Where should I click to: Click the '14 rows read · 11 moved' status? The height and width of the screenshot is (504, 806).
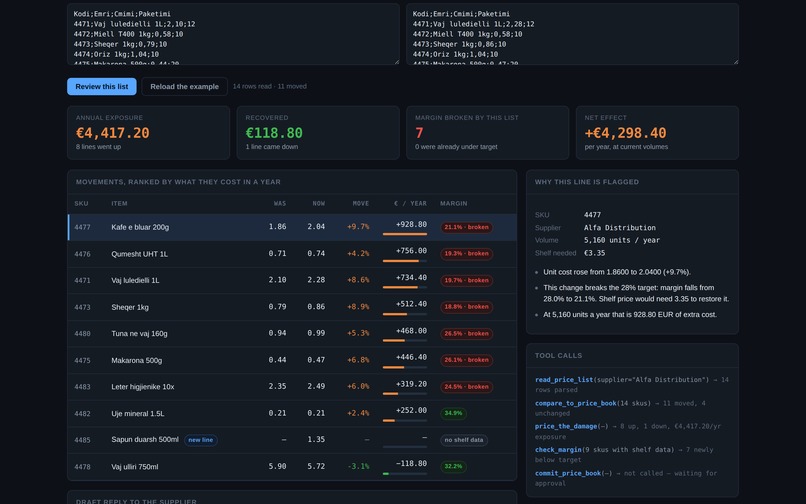coord(270,86)
